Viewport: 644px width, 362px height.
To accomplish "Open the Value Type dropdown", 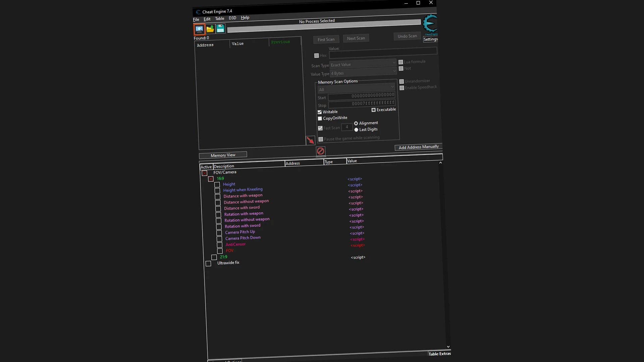I will 364,72.
